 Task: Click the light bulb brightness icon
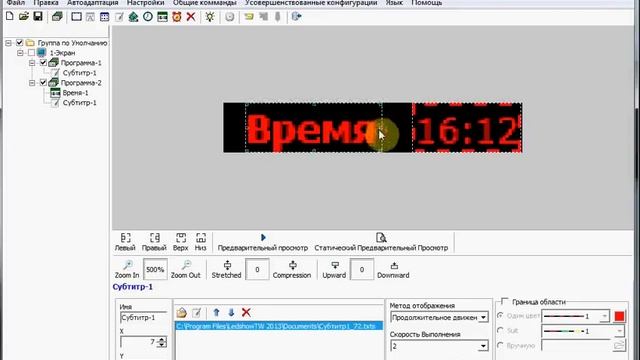(210, 17)
